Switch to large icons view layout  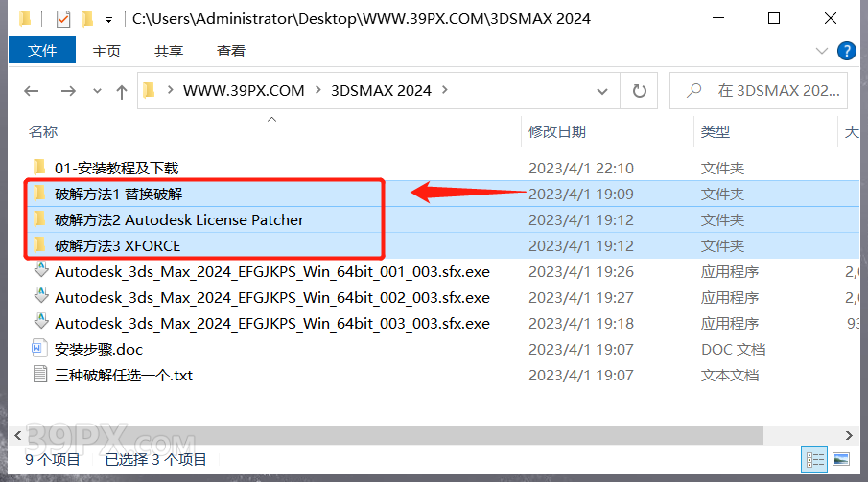[x=841, y=459]
